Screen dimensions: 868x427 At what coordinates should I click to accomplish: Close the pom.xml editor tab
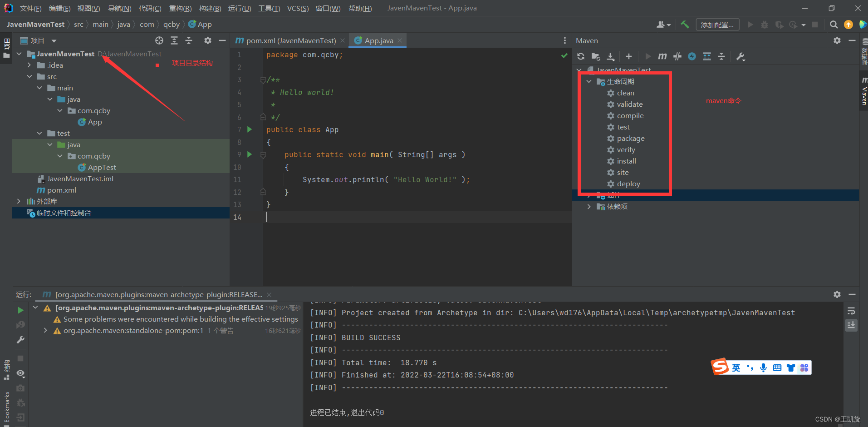(x=343, y=40)
